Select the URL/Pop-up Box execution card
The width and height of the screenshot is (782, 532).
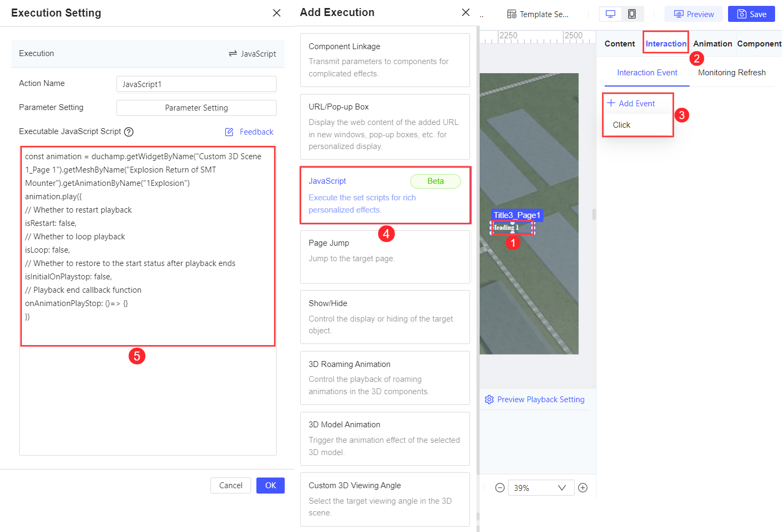(x=385, y=127)
